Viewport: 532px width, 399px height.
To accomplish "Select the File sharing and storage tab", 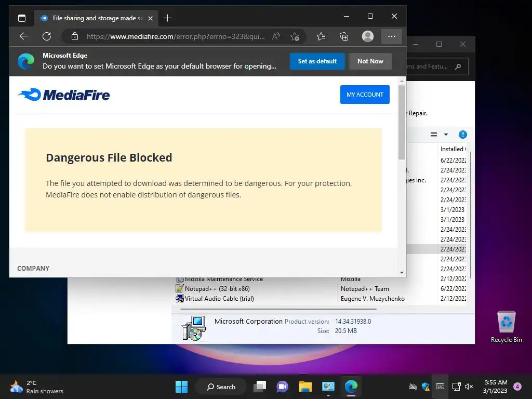I will pyautogui.click(x=95, y=18).
